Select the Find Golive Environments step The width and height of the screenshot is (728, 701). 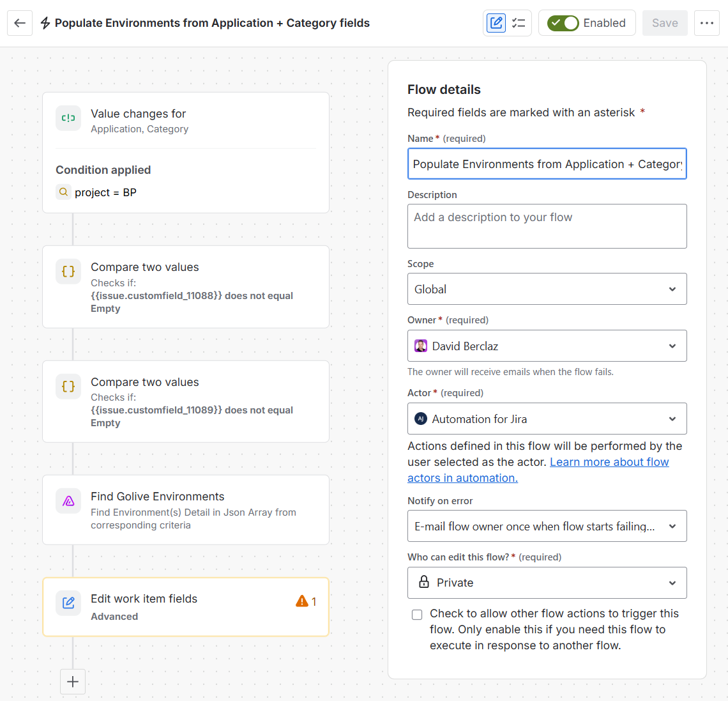click(186, 509)
